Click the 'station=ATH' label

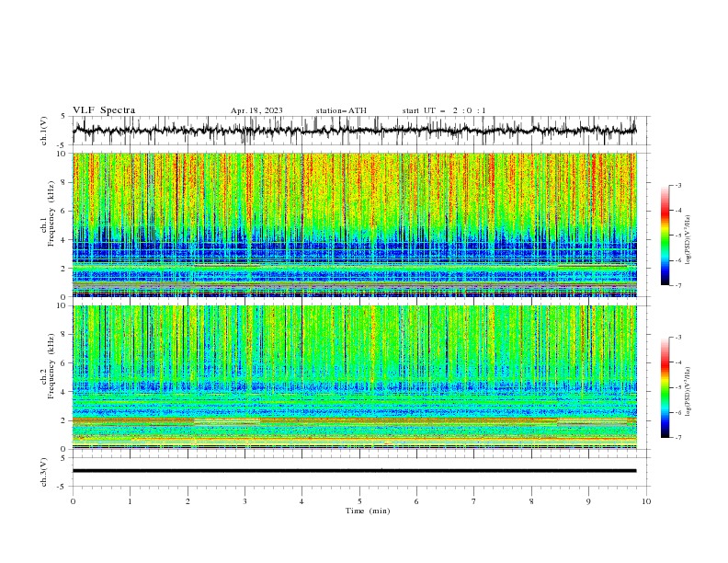click(341, 110)
